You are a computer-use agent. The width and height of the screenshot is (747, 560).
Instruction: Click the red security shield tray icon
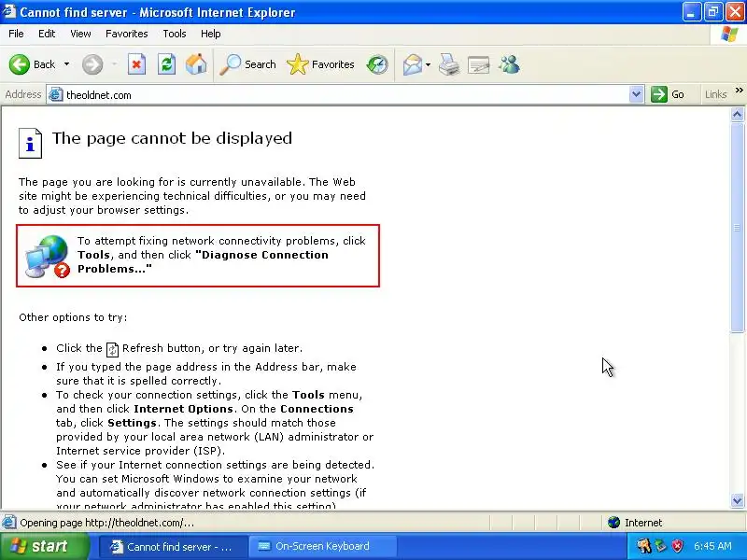(678, 546)
